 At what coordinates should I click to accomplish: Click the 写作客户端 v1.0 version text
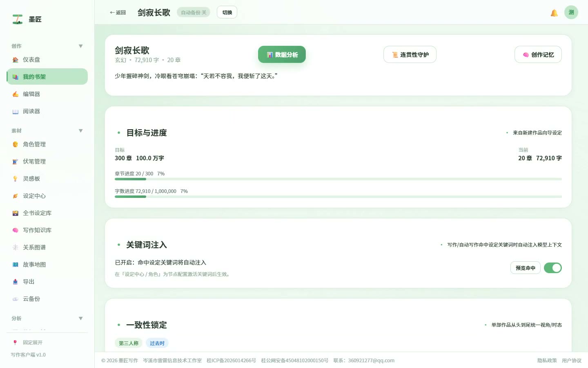(28, 355)
